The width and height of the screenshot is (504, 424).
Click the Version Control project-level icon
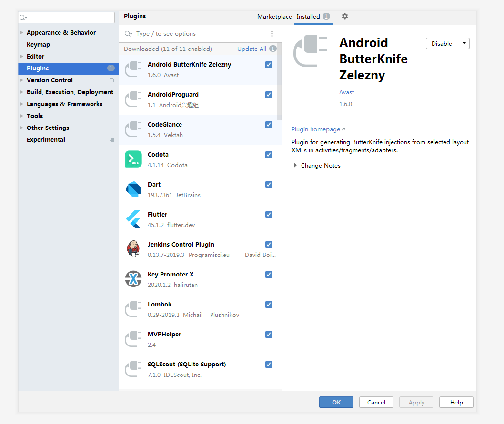pyautogui.click(x=111, y=80)
